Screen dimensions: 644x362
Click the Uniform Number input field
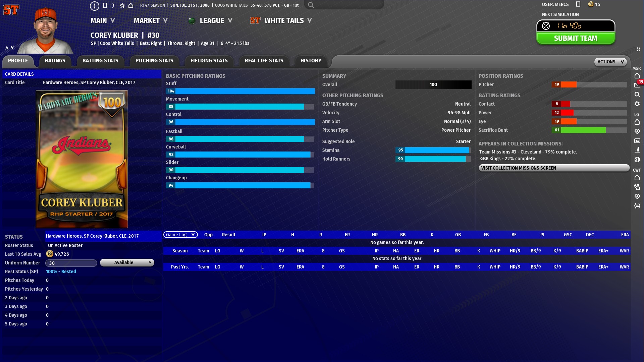click(x=71, y=263)
